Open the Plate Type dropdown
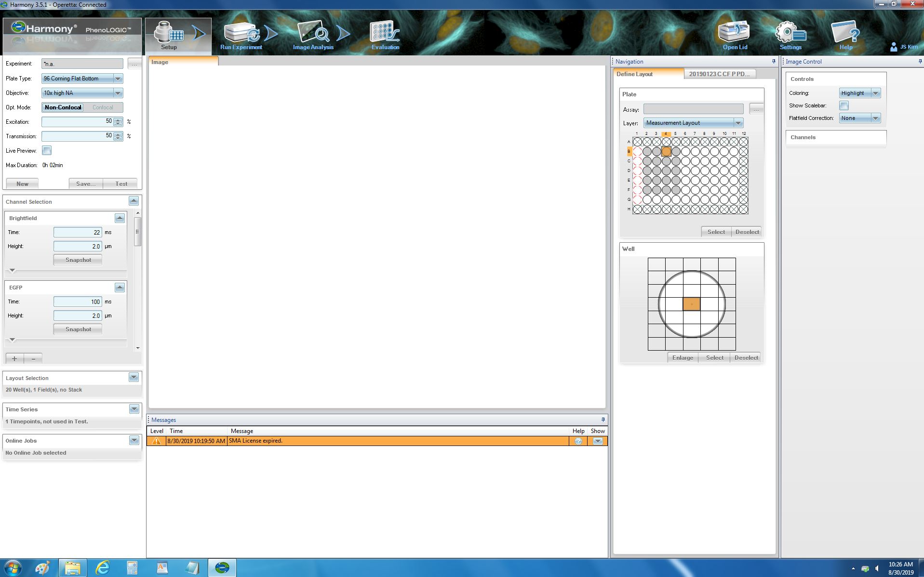The height and width of the screenshot is (577, 924). point(118,79)
